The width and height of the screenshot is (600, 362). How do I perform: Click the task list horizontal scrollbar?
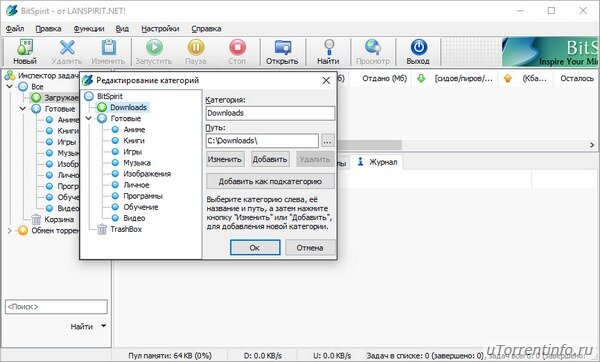pyautogui.click(x=369, y=145)
